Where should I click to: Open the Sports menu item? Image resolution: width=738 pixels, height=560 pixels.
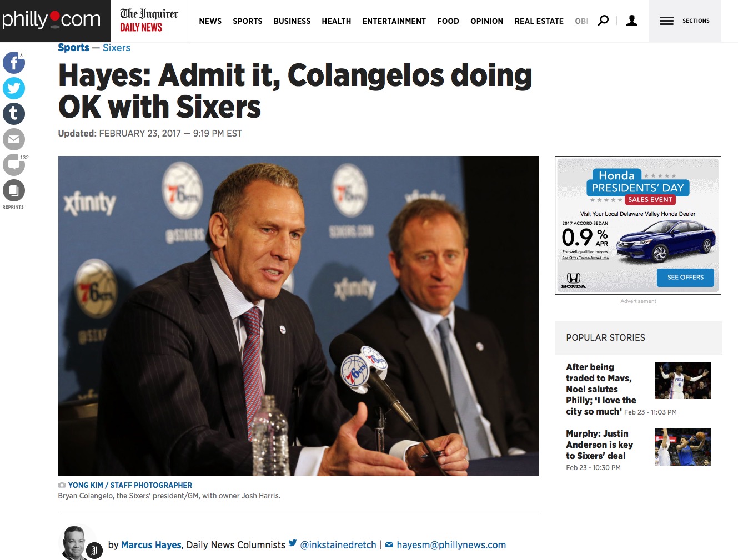tap(248, 21)
